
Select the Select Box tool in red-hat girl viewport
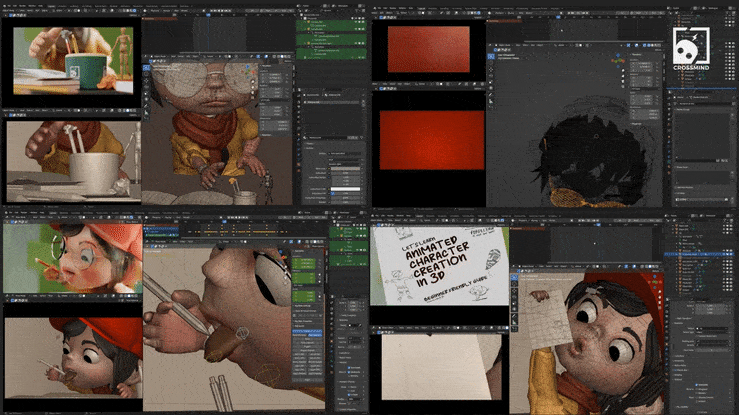[514, 278]
